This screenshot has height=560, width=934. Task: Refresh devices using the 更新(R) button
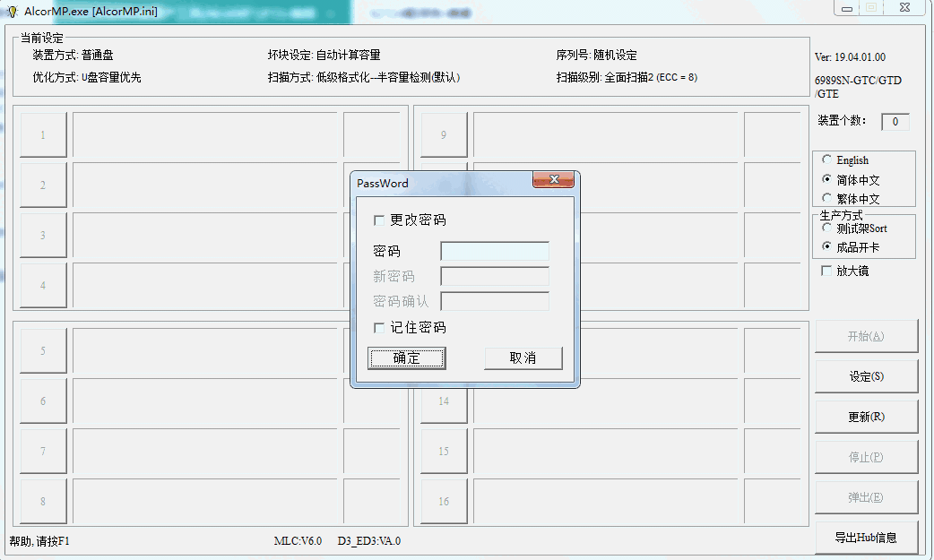866,416
